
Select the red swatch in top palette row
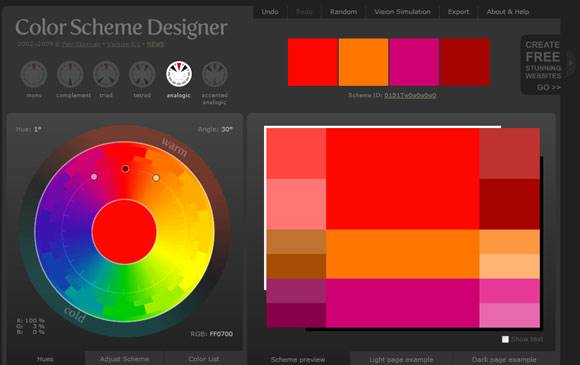coord(313,62)
